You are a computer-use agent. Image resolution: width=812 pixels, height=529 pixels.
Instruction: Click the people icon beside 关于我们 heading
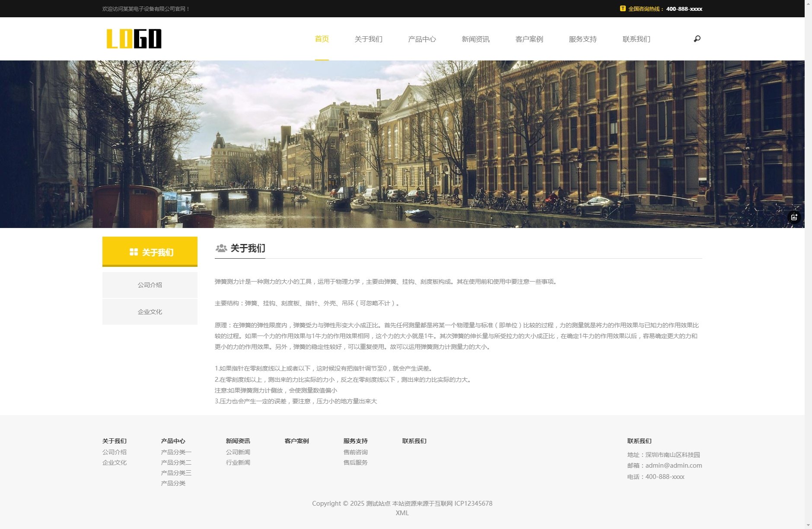[221, 248]
